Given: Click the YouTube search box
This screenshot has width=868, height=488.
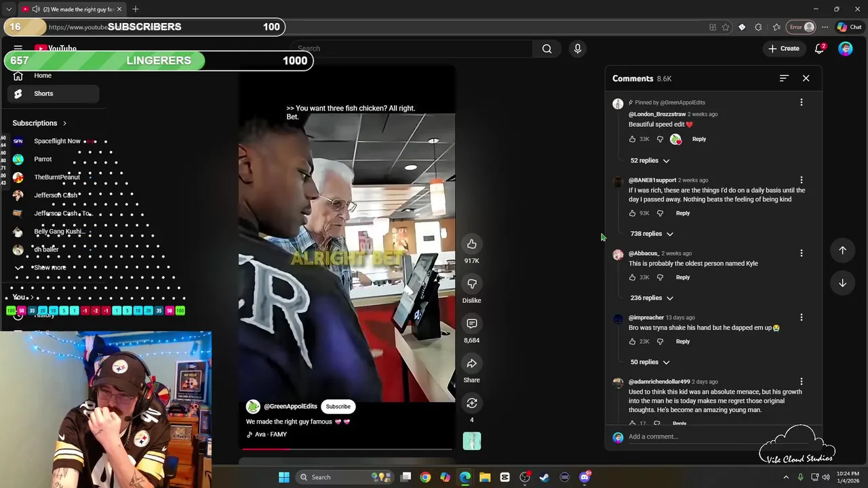Looking at the screenshot, I should (x=412, y=49).
